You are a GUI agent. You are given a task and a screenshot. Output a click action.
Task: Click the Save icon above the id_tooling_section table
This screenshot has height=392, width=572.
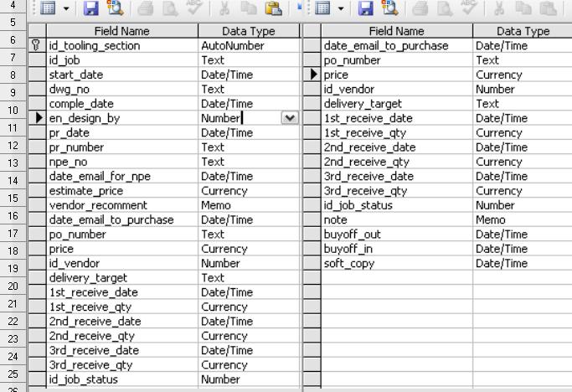tap(90, 8)
